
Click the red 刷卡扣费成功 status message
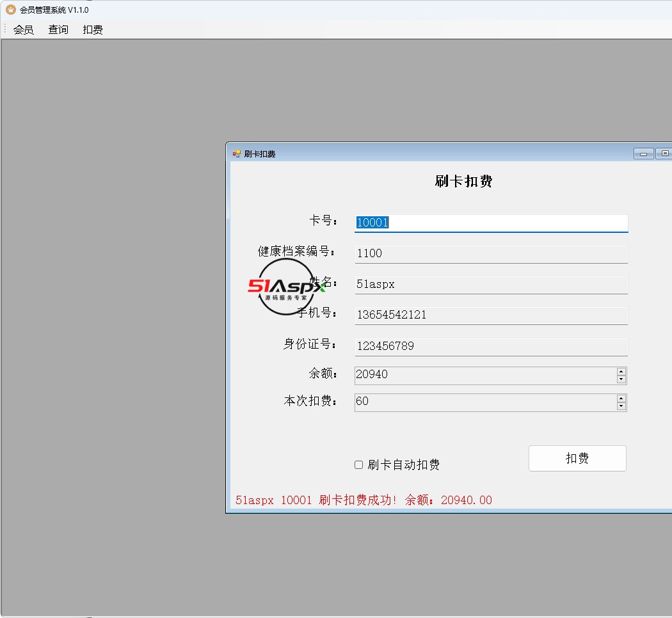click(364, 500)
